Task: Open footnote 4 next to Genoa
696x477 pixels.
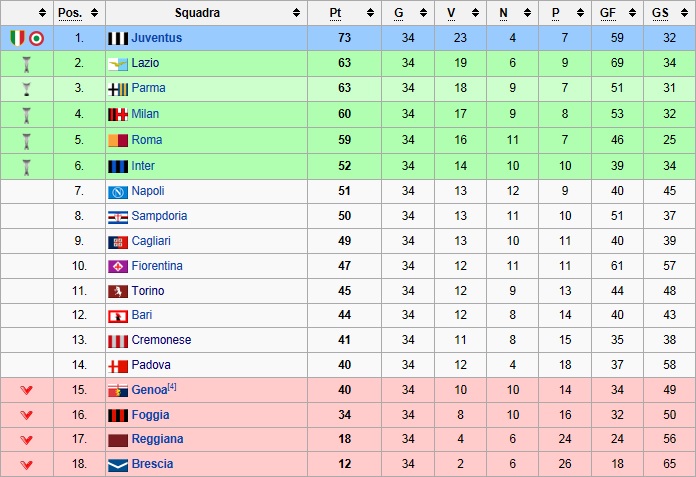Action: [x=172, y=386]
